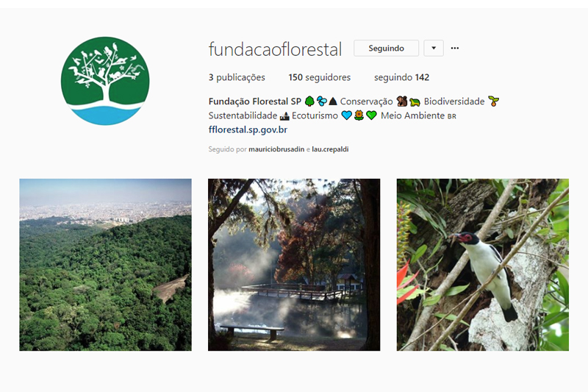Click the turtle emoji beside Conservação
The image size is (588, 392).
click(415, 101)
